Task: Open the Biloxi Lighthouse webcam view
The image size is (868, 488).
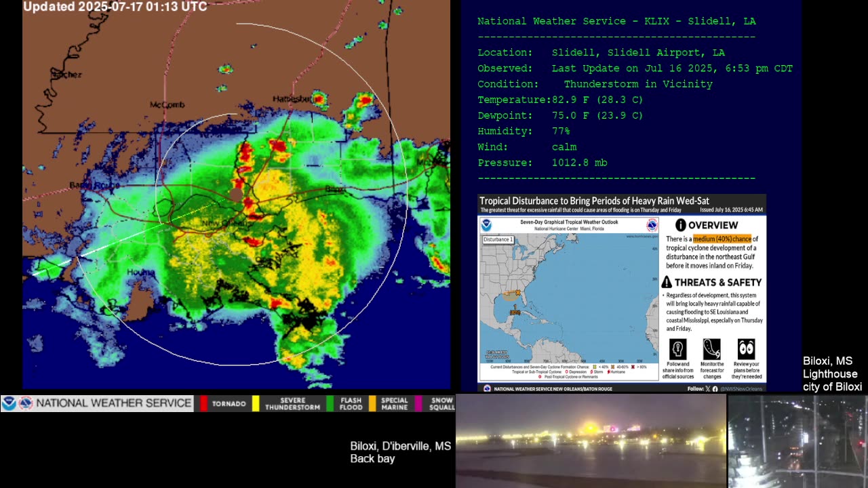Action: tap(798, 441)
